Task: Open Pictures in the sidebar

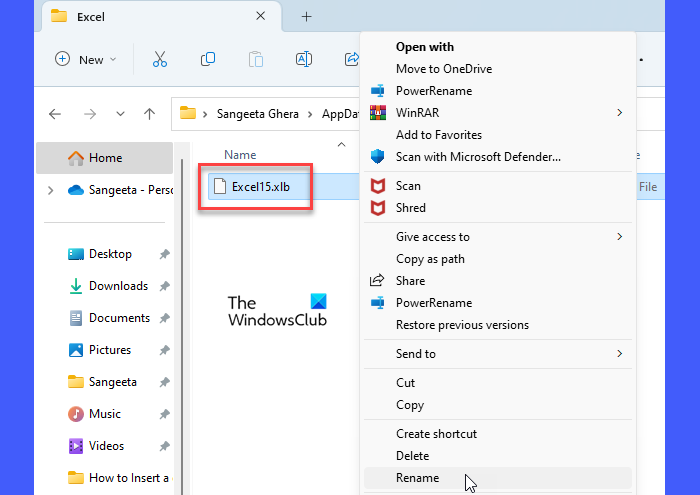Action: click(100, 350)
